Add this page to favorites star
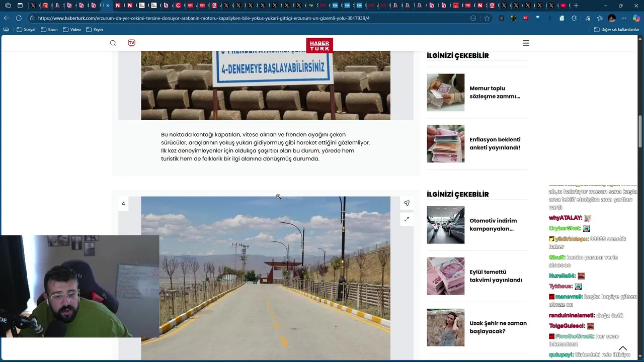The image size is (644, 362). coord(487,18)
